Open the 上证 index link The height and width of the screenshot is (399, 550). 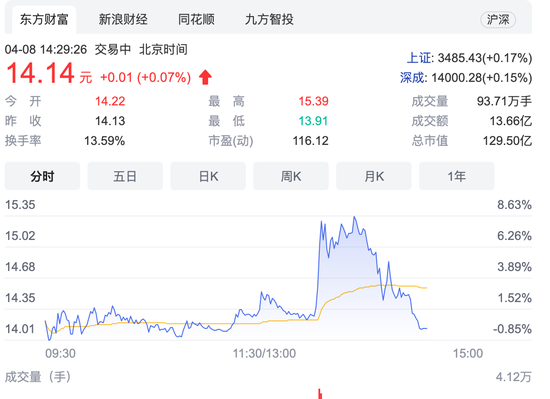(419, 58)
